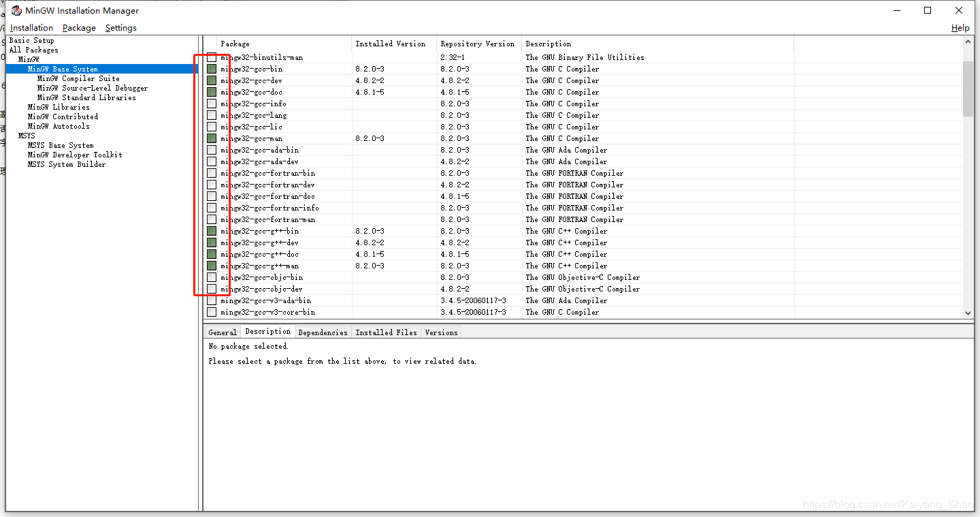
Task: Mark the mingw32-gcc-fortran-man package checkbox
Action: point(212,219)
